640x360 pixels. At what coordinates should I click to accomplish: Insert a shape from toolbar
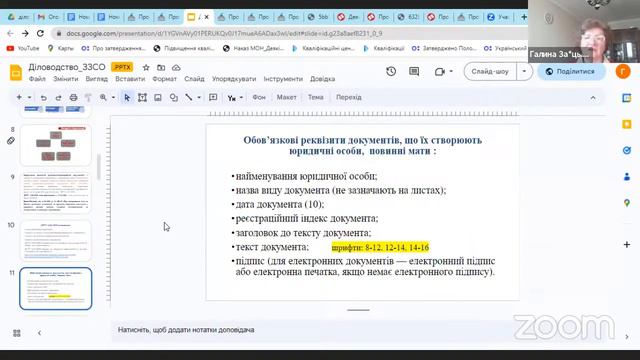[x=173, y=98]
